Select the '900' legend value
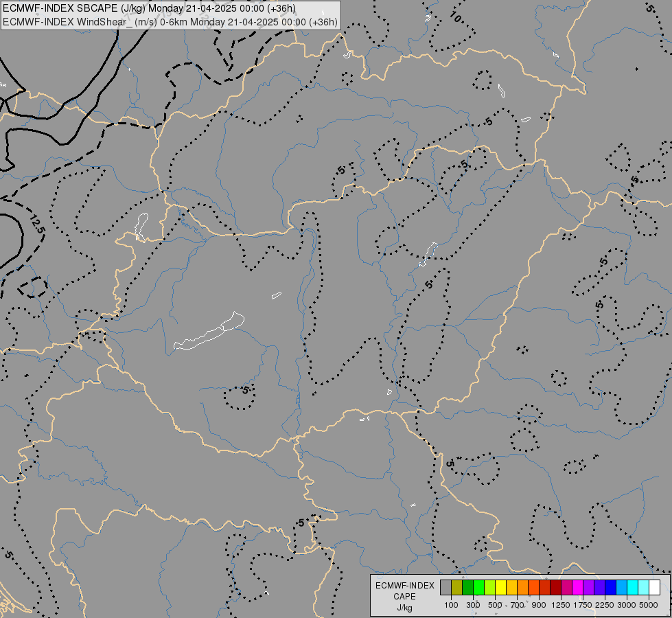This screenshot has height=618, width=672. click(539, 605)
